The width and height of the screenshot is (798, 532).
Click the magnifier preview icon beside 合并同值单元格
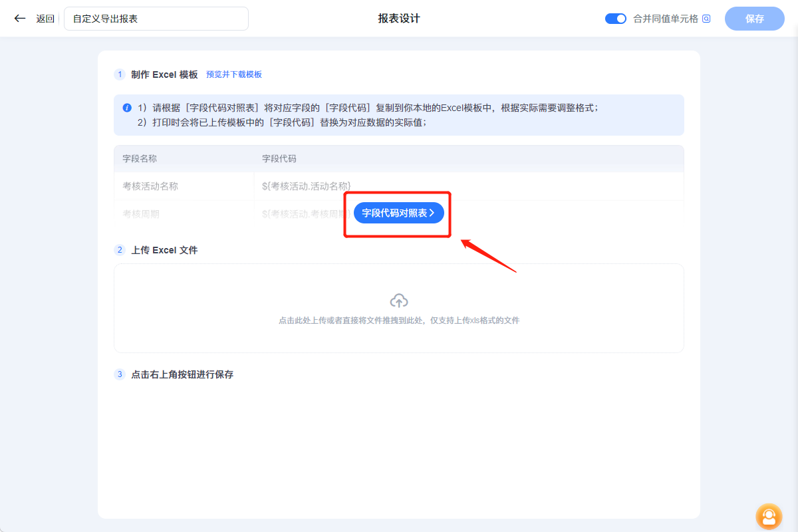coord(705,19)
